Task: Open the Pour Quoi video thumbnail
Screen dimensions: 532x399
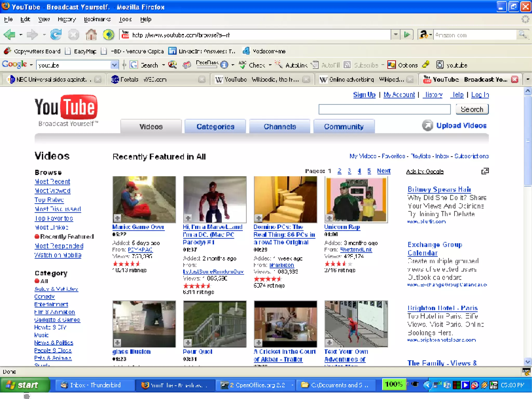Action: (x=215, y=324)
